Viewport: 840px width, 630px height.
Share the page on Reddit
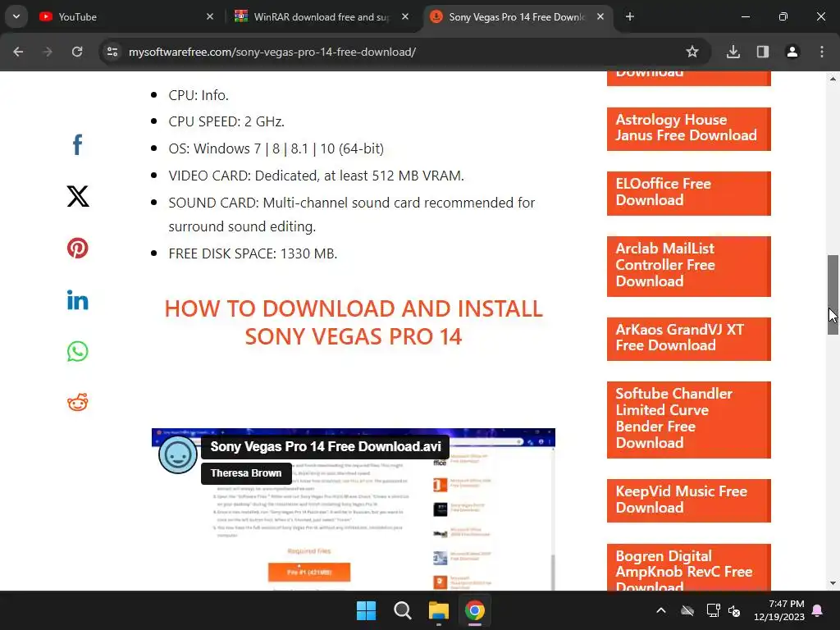(x=78, y=402)
